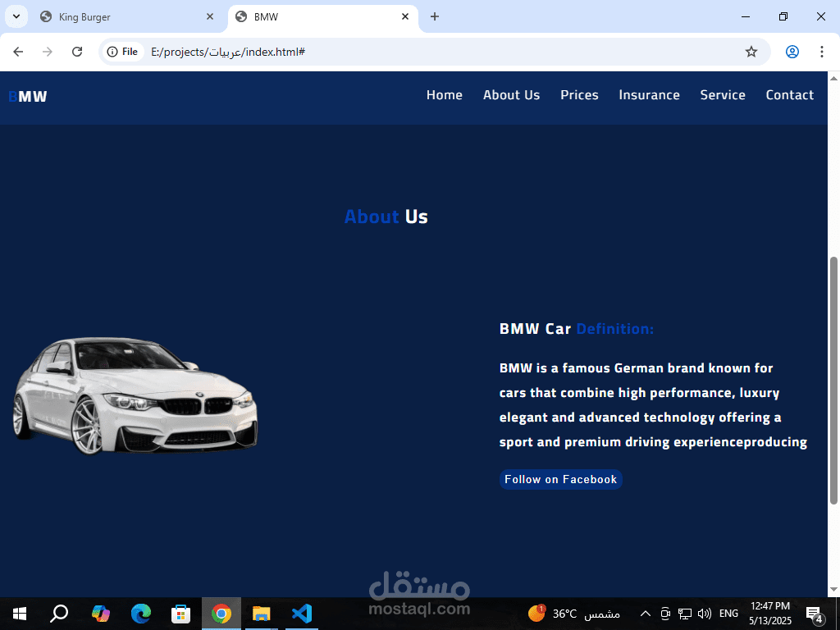Click the BMW Car Definition heading
840x630 pixels.
click(577, 328)
